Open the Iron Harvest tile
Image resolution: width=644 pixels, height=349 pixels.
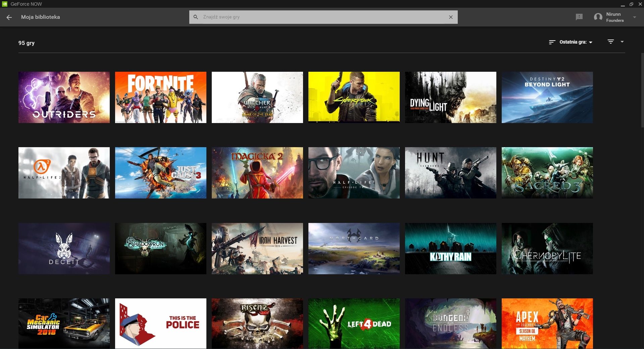pyautogui.click(x=257, y=248)
